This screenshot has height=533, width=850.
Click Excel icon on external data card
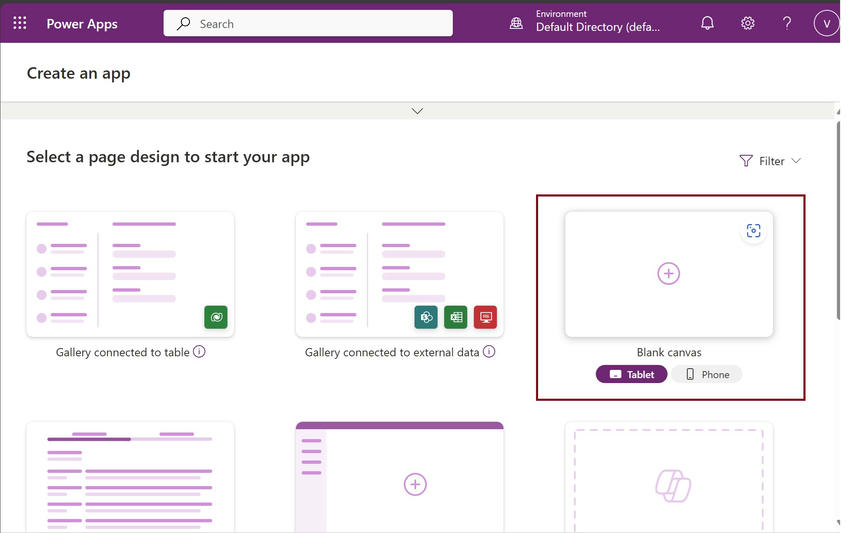pyautogui.click(x=456, y=317)
